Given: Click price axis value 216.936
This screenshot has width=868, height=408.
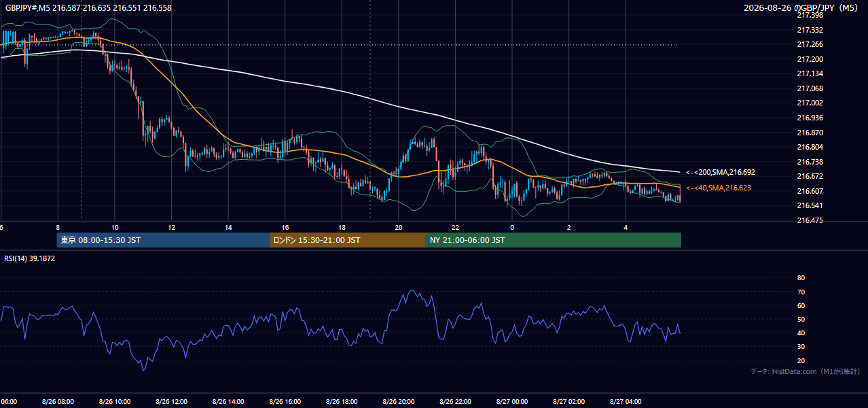Looking at the screenshot, I should [x=810, y=118].
